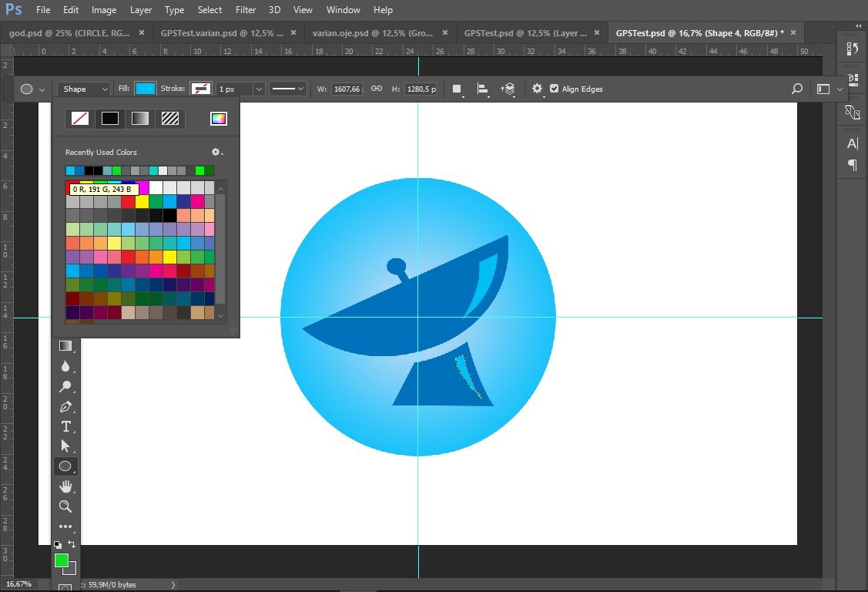
Task: Click the W width field 1607,66
Action: coord(347,89)
